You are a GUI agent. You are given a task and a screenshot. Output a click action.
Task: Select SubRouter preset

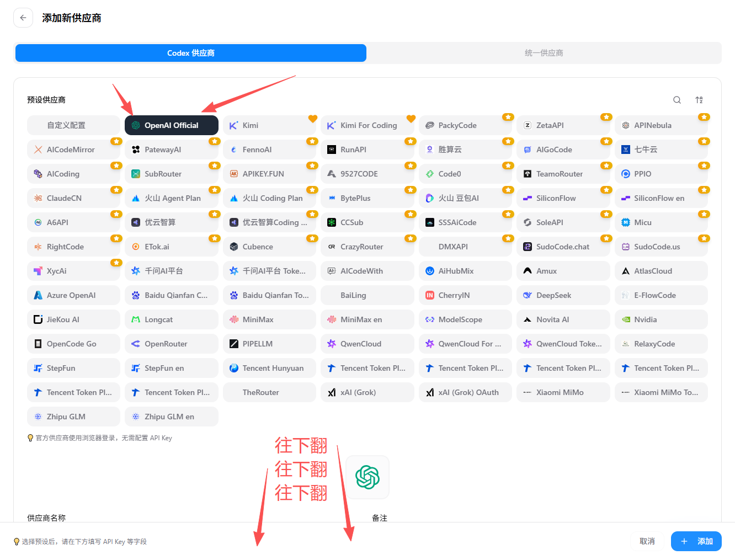point(172,174)
